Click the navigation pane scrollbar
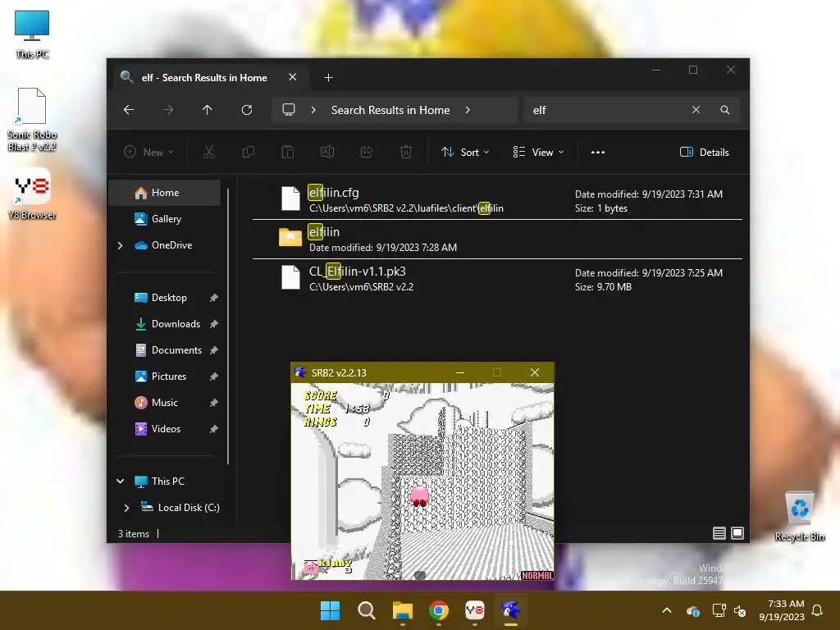Screen dimensions: 840x630 [228, 326]
